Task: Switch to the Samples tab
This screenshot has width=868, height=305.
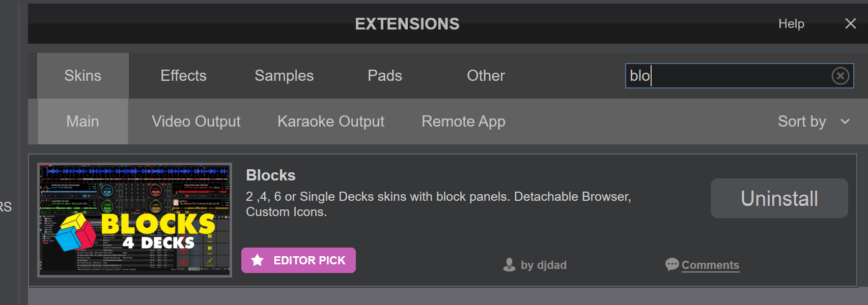Action: point(284,76)
